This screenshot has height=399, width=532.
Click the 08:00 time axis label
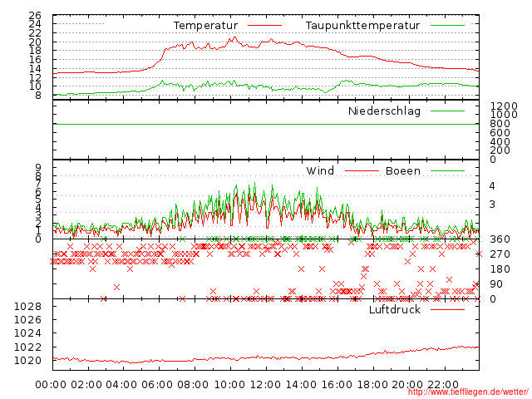[193, 385]
